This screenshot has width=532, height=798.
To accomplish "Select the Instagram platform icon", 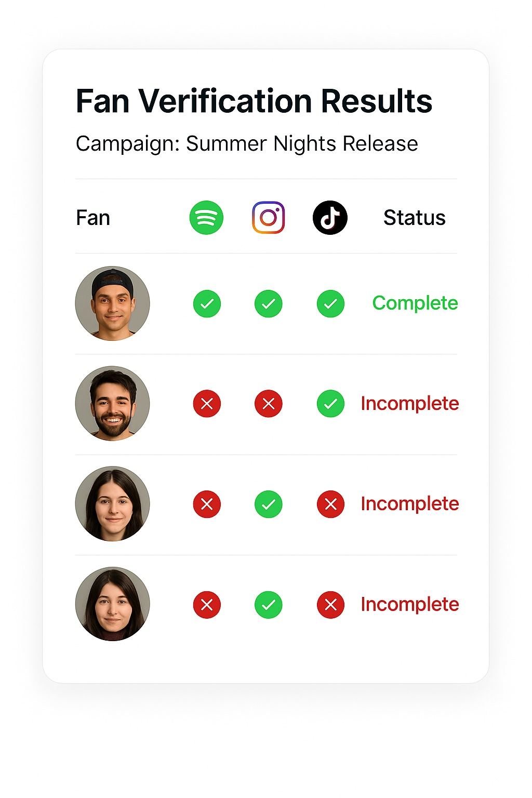I will [x=268, y=218].
